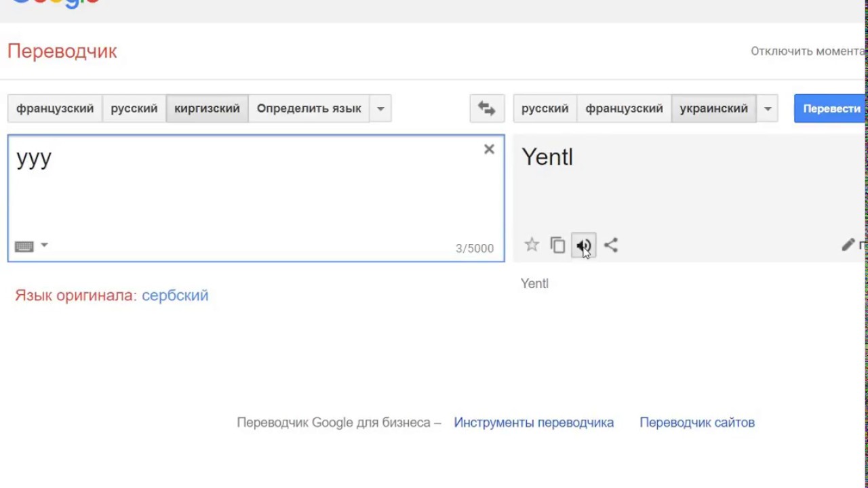Click the swap languages arrows button
This screenshot has height=488, width=868.
pos(487,108)
